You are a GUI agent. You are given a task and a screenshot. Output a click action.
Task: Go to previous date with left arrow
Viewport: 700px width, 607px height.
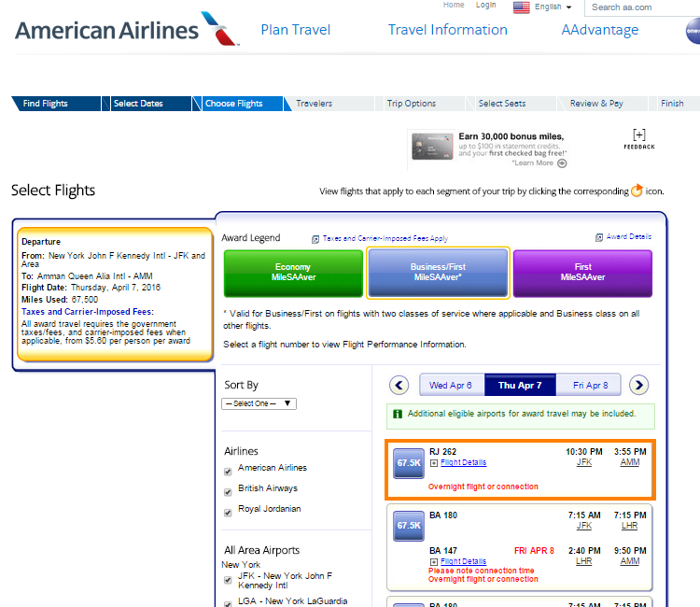coord(399,385)
